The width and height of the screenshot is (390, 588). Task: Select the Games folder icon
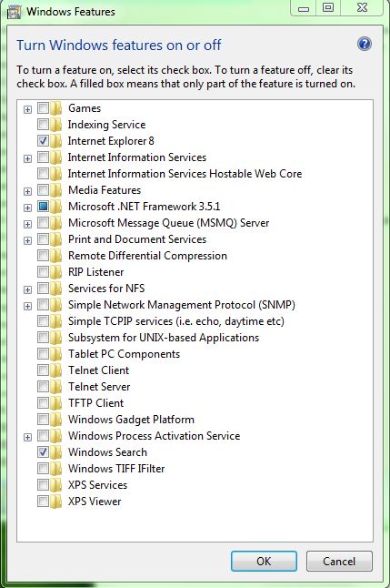pos(55,108)
